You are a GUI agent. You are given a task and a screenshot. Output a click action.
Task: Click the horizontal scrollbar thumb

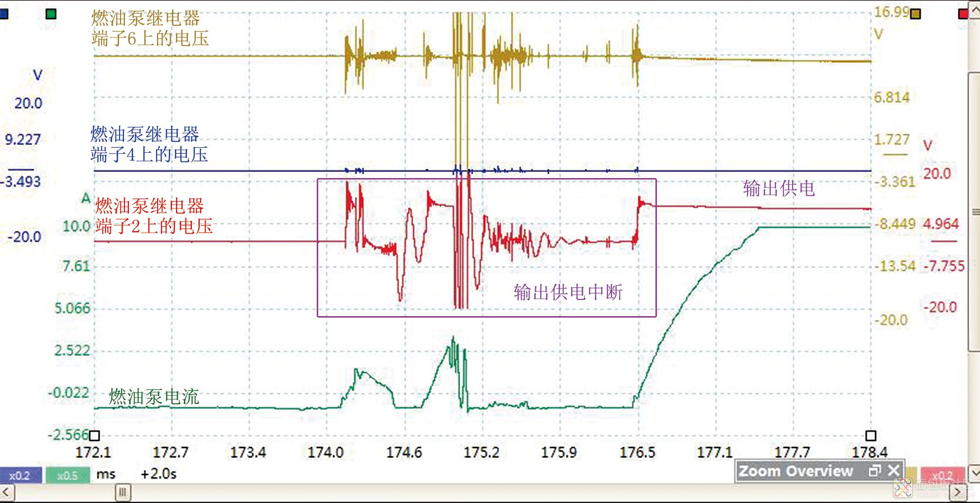(x=122, y=492)
